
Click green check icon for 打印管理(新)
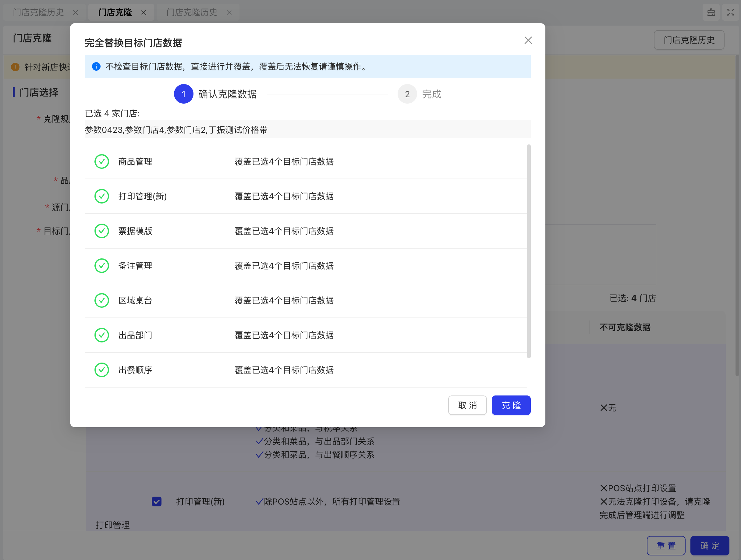[101, 196]
